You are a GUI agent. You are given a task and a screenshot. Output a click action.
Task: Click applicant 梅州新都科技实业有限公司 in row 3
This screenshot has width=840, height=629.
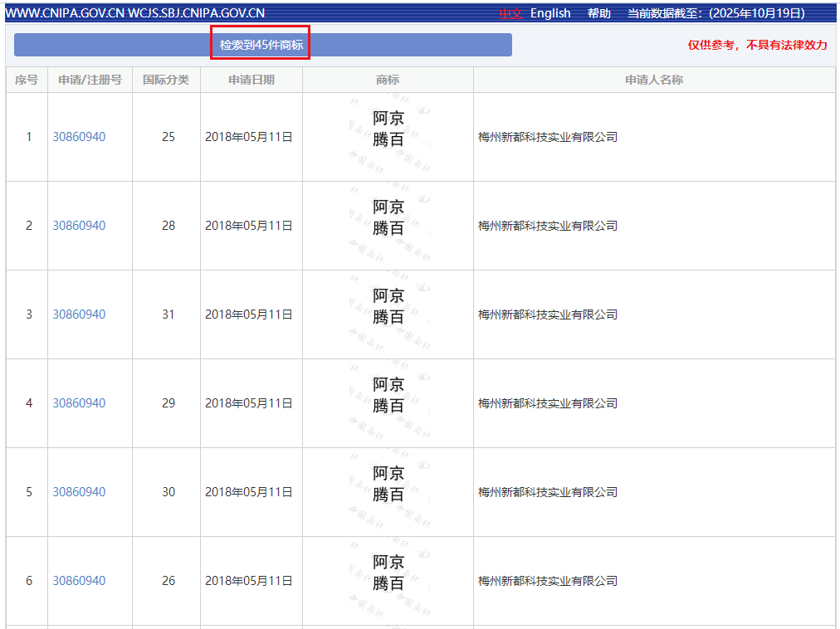pos(548,314)
